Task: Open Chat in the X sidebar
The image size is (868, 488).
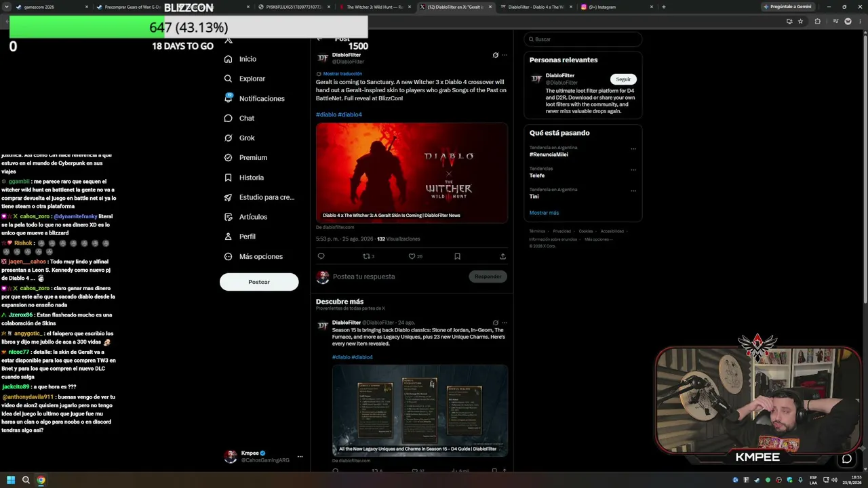Action: coord(239,118)
